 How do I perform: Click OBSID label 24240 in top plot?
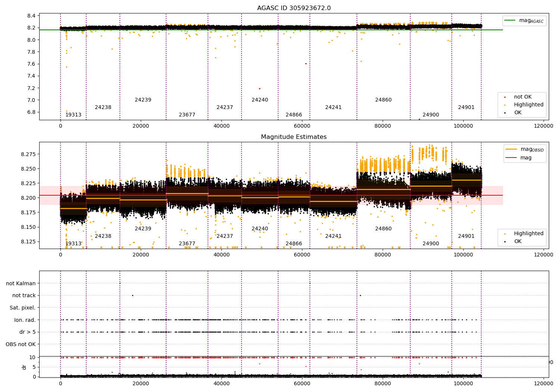point(260,100)
